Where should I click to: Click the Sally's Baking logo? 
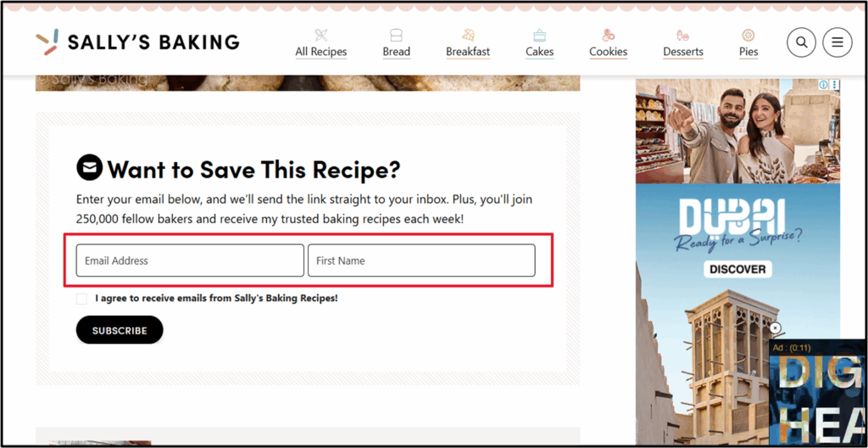(x=137, y=42)
